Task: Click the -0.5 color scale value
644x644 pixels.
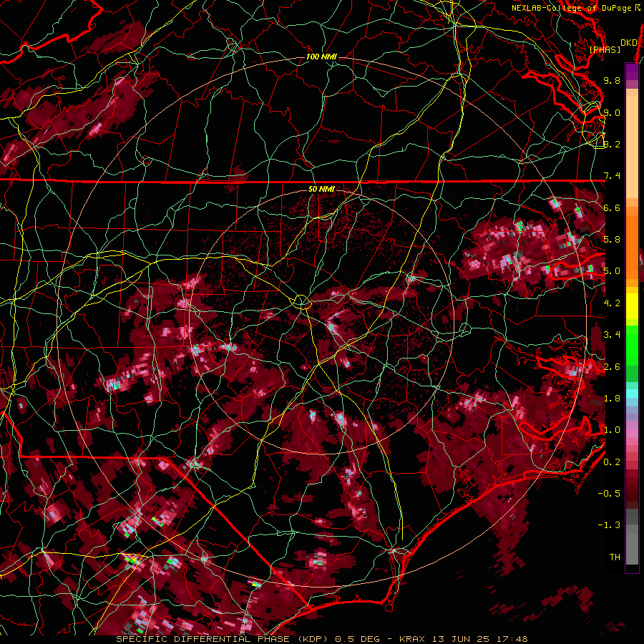Action: [x=609, y=494]
